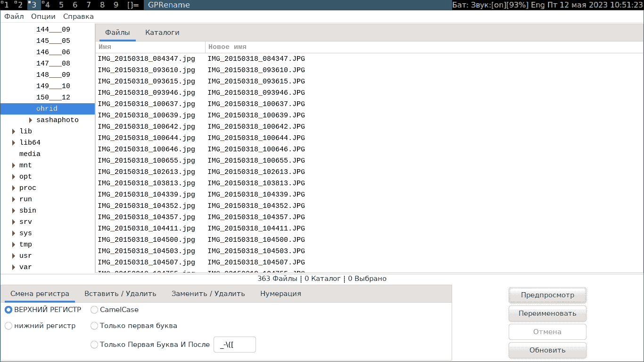Screen dimensions: 644x362
Task: Select the ВЕРХНИЙ РЕГИСТР radio option
Action: pyautogui.click(x=8, y=310)
